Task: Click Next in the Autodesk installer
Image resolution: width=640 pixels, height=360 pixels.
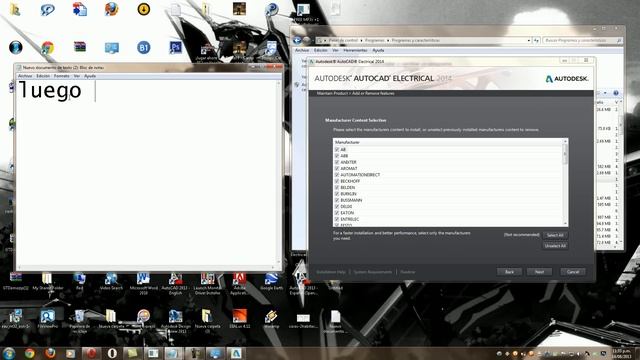Action: point(539,272)
